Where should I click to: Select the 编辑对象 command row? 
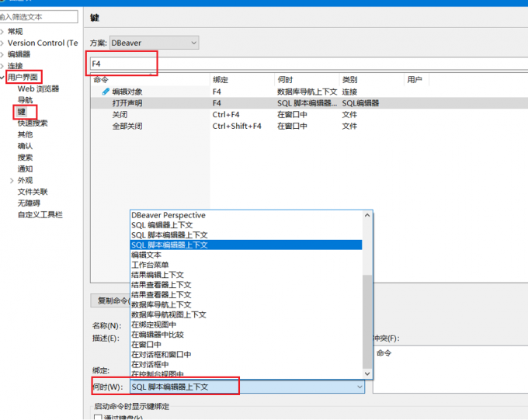(x=309, y=92)
